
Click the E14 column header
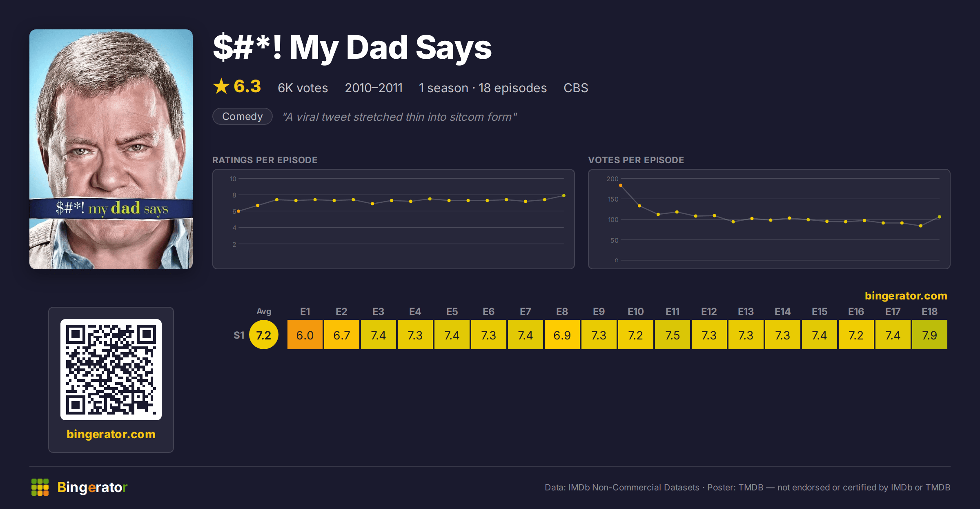783,312
